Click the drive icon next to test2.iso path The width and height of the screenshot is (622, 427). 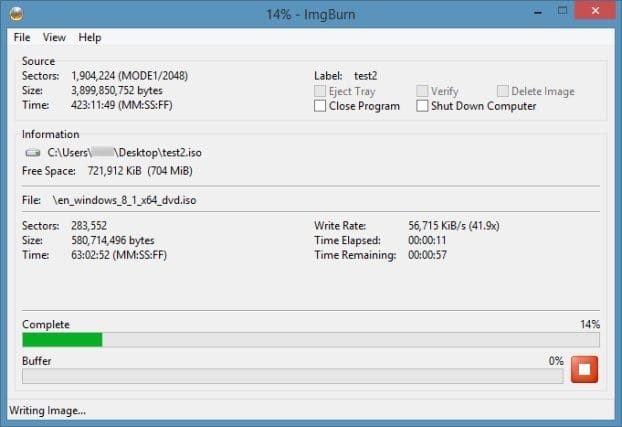click(33, 153)
